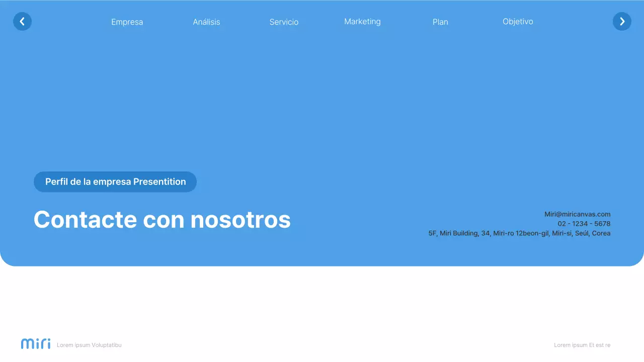The height and width of the screenshot is (362, 644).
Task: Open the Plan section
Action: click(x=440, y=22)
